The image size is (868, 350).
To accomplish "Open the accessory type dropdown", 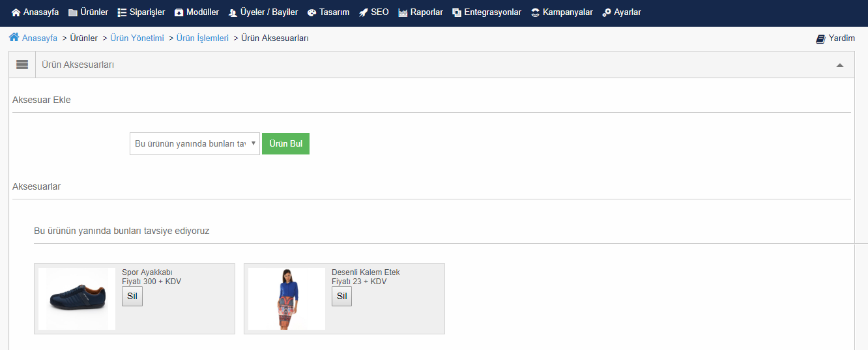I will click(195, 144).
